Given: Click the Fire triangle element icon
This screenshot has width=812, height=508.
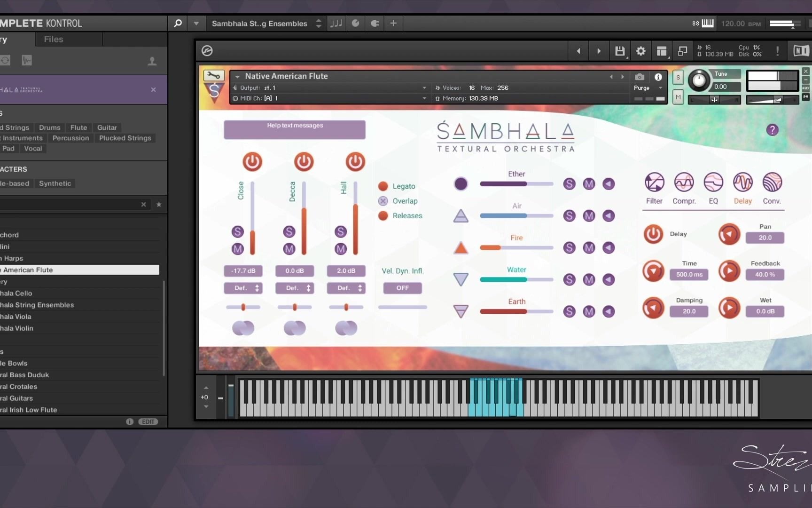Looking at the screenshot, I should coord(461,247).
